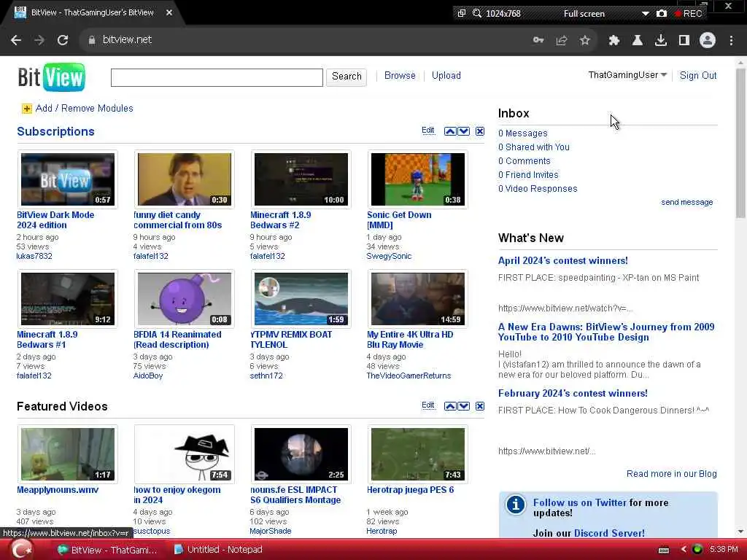
Task: Click the plus icon beside Add / Remove Modules
Action: tap(27, 109)
